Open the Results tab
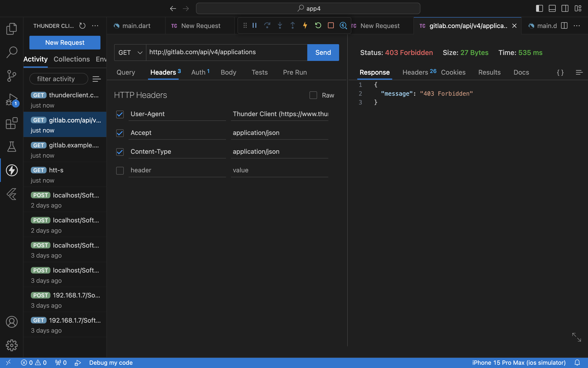The height and width of the screenshot is (368, 588). point(489,72)
